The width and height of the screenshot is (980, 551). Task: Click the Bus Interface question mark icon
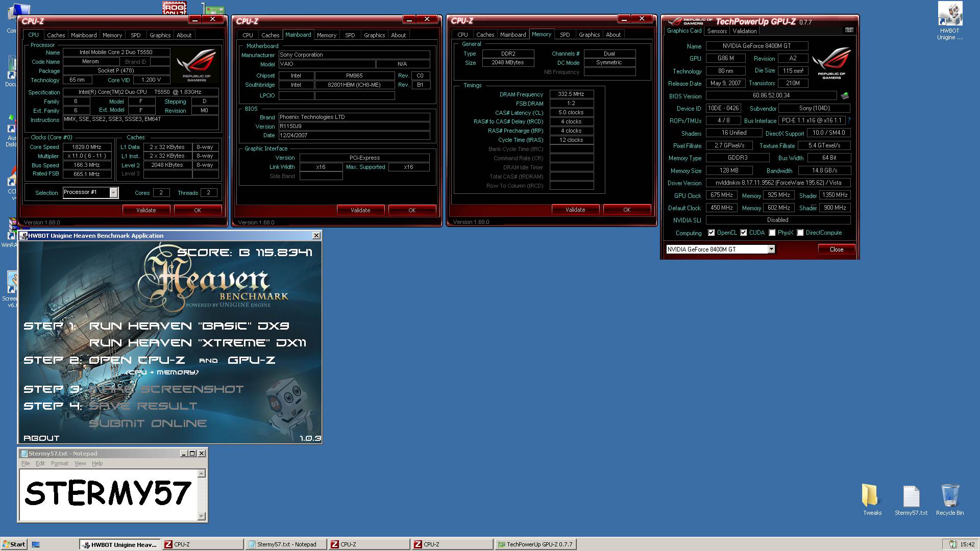coord(849,120)
